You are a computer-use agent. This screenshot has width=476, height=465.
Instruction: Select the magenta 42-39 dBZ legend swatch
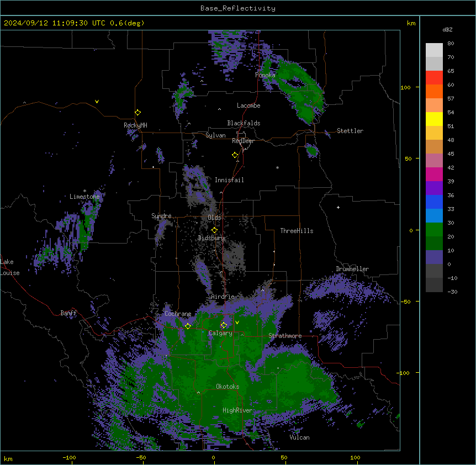click(x=434, y=174)
